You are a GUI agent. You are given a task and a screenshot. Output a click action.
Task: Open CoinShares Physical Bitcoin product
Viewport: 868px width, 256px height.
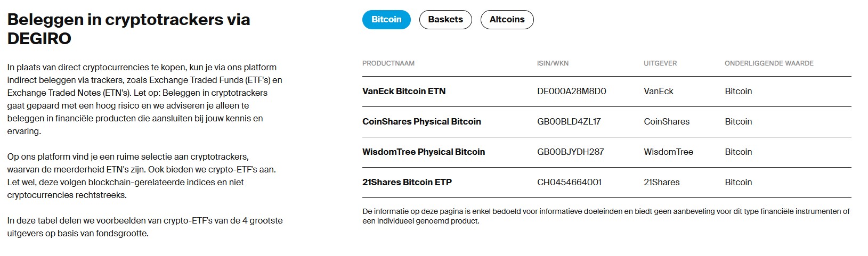pos(421,121)
